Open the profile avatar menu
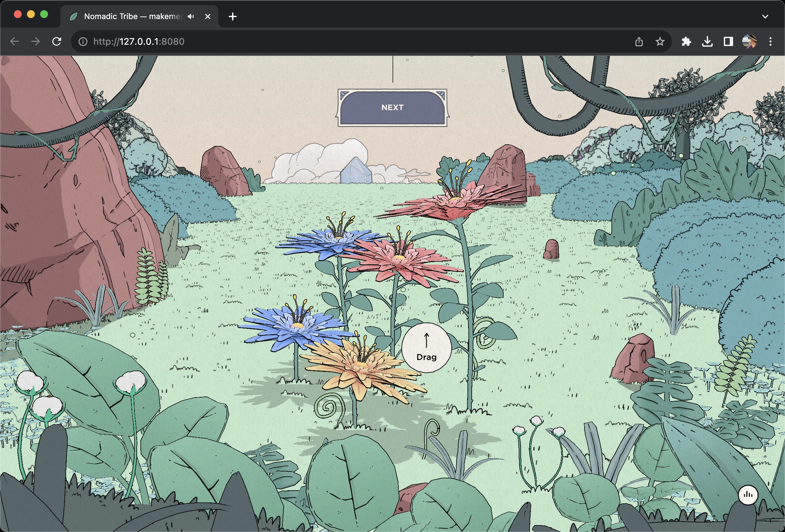This screenshot has width=785, height=532. coord(749,41)
